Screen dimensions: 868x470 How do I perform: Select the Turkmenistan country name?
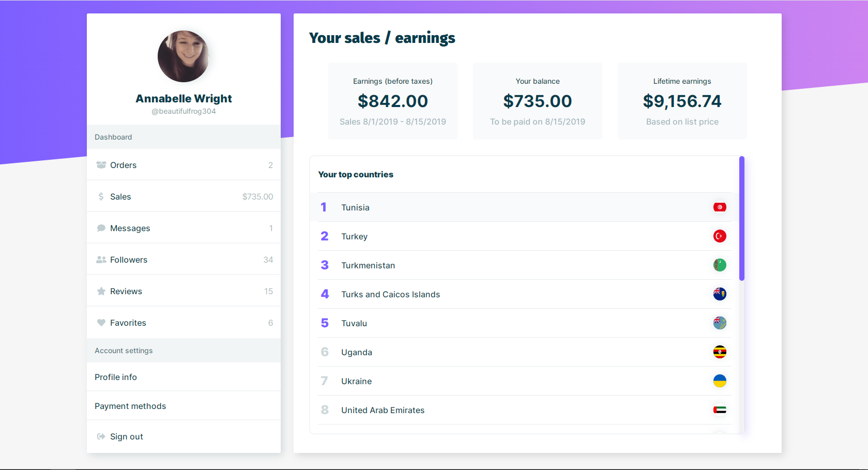(368, 265)
